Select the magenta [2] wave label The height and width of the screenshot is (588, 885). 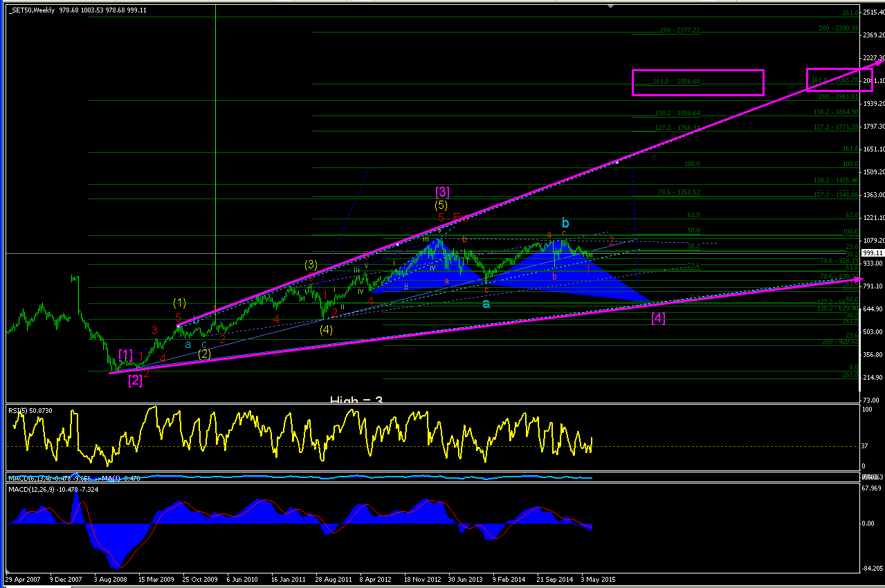pos(136,379)
